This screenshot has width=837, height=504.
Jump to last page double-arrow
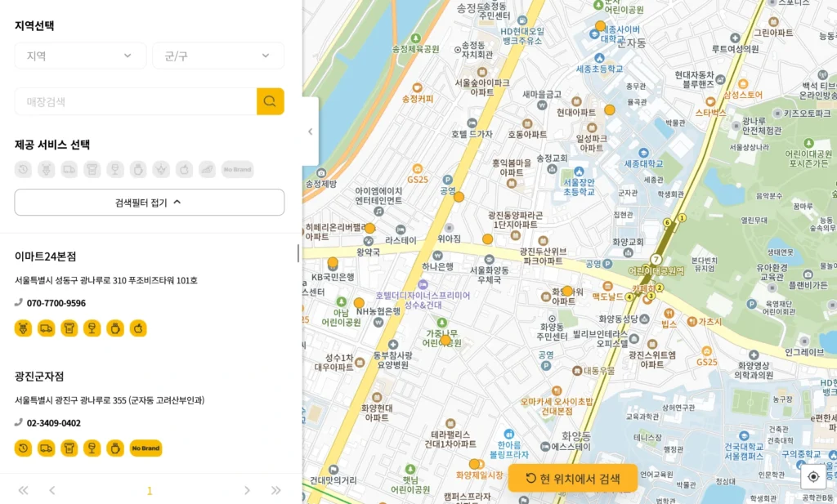[x=276, y=490]
